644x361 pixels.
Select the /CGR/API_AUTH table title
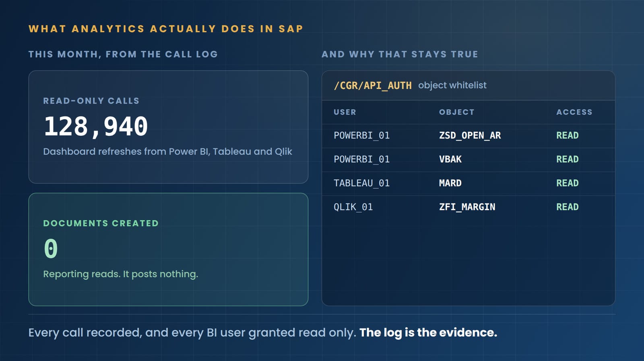click(x=373, y=85)
